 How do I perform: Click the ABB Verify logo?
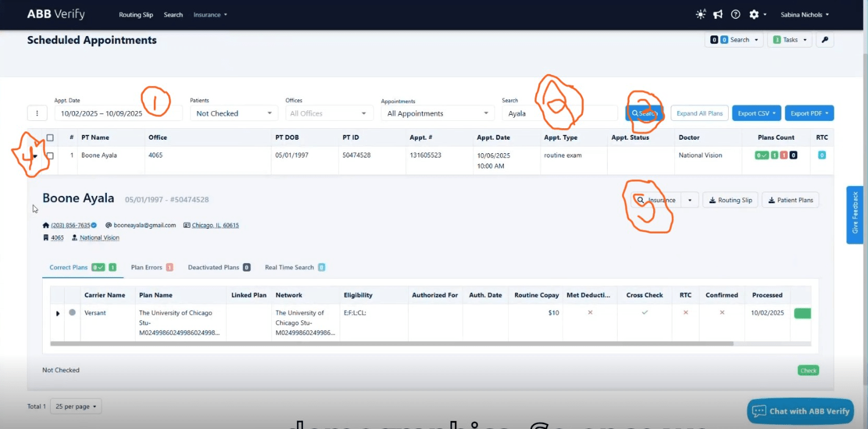pyautogui.click(x=56, y=14)
